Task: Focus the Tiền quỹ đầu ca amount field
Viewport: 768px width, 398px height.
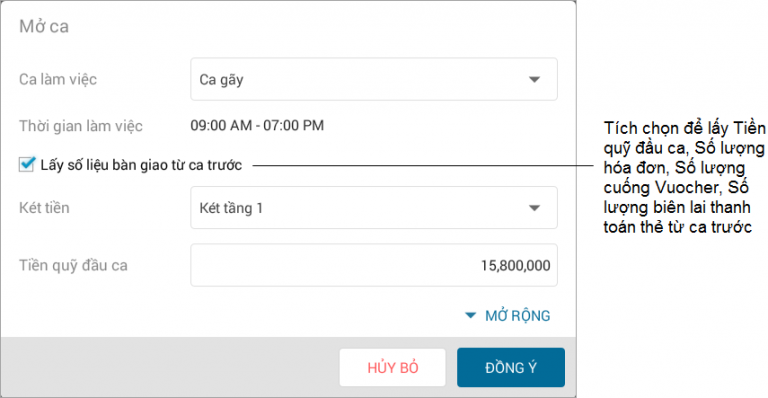Action: point(374,265)
